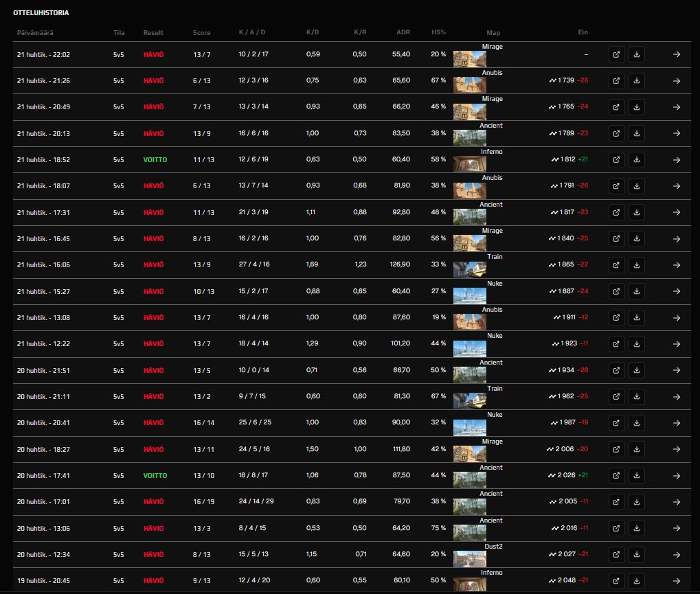Go to 21 huhtik. 18:07 match details arrow
This screenshot has width=700, height=594.
coord(677,186)
